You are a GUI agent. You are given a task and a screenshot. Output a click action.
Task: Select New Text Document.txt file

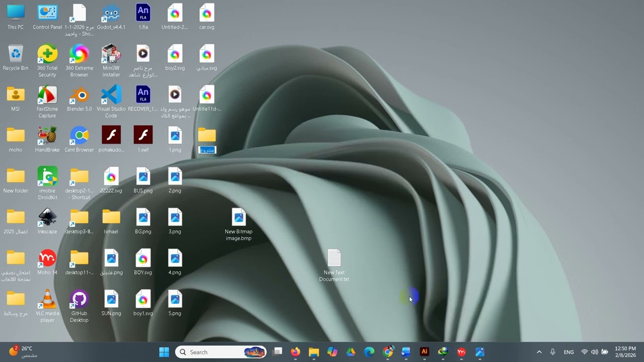click(334, 259)
